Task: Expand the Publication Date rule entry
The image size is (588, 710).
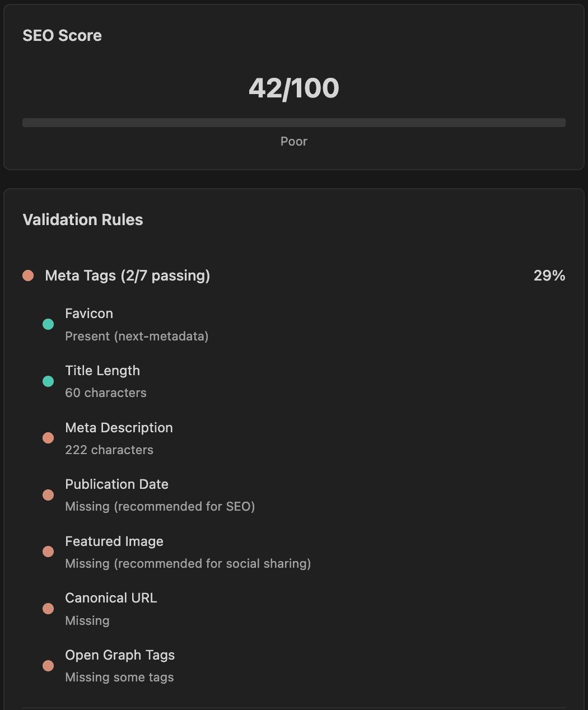Action: tap(116, 484)
